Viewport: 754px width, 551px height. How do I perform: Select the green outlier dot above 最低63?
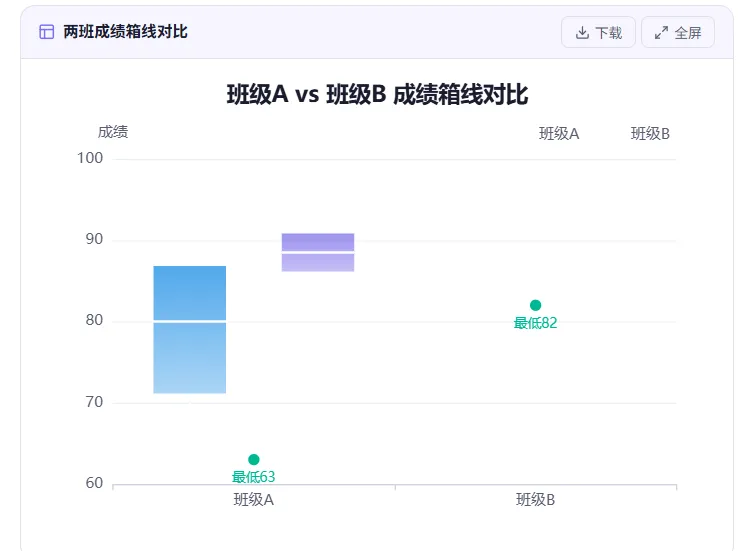coord(254,460)
